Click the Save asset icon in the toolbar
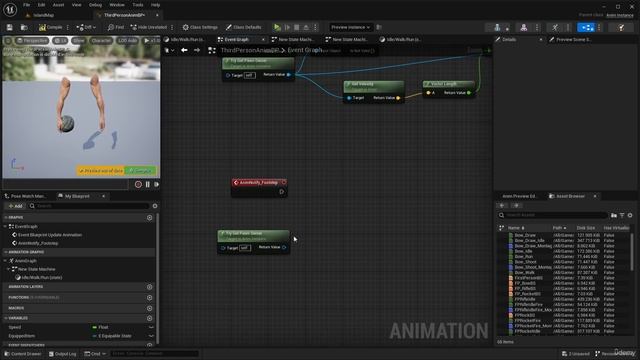640x360 pixels. [x=9, y=27]
